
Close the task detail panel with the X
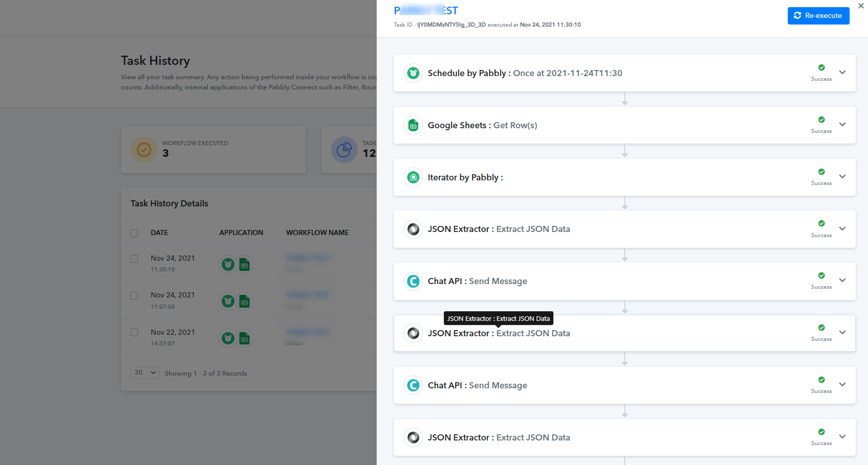coord(861,6)
